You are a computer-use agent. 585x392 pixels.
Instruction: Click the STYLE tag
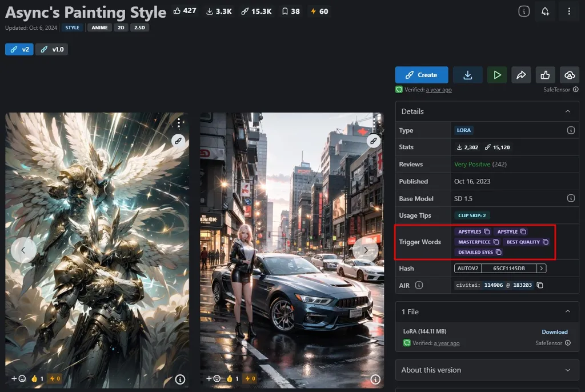pyautogui.click(x=72, y=27)
